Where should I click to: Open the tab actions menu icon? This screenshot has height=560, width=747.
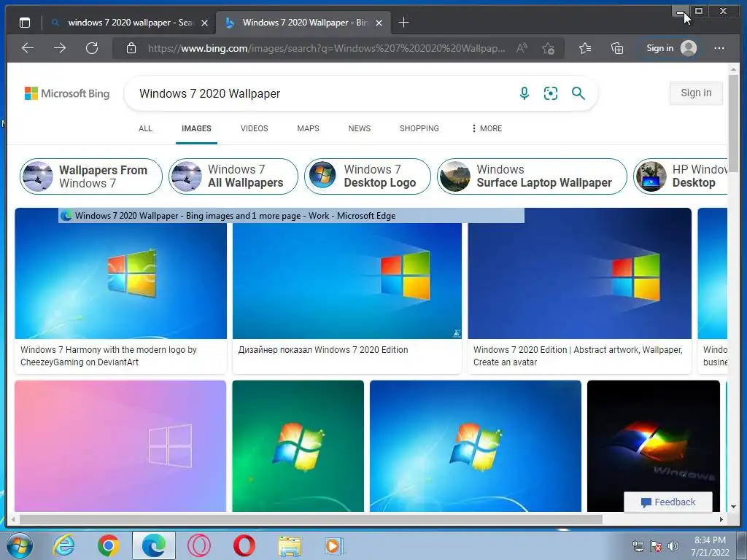pos(25,23)
